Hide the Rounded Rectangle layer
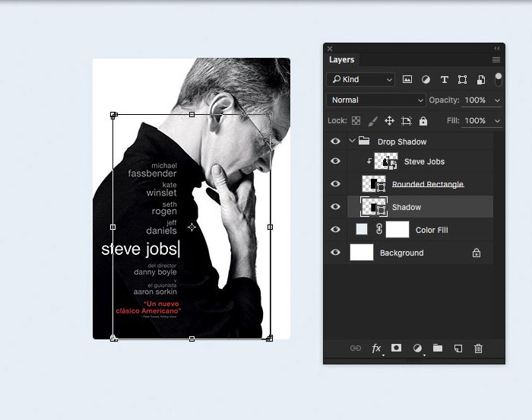Viewport: 532px width, 420px height. point(335,184)
